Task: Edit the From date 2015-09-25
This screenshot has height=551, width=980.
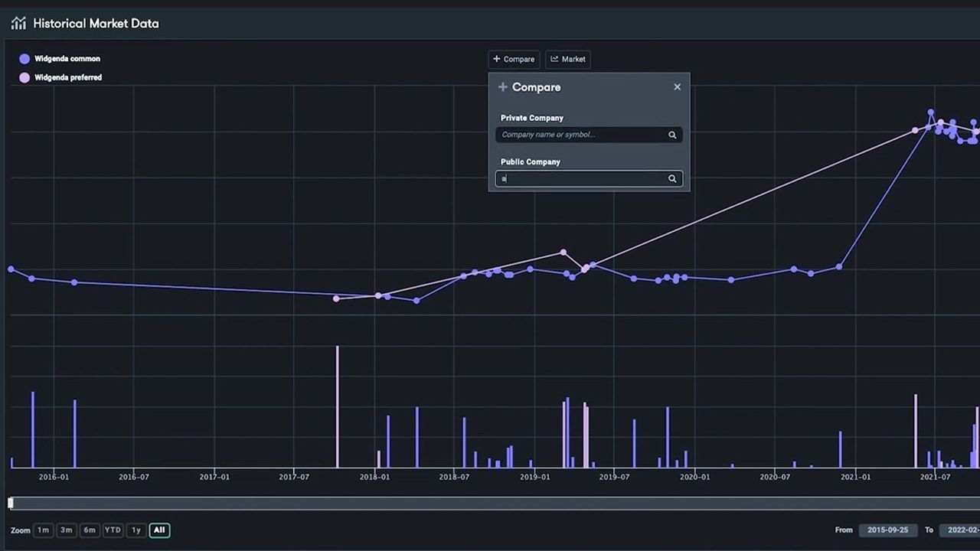Action: pyautogui.click(x=888, y=530)
